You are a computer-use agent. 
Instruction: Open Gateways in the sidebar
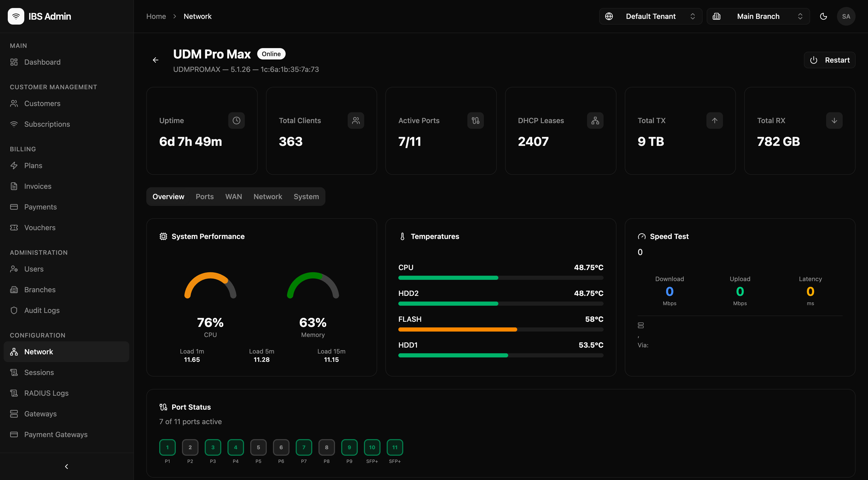(66, 414)
